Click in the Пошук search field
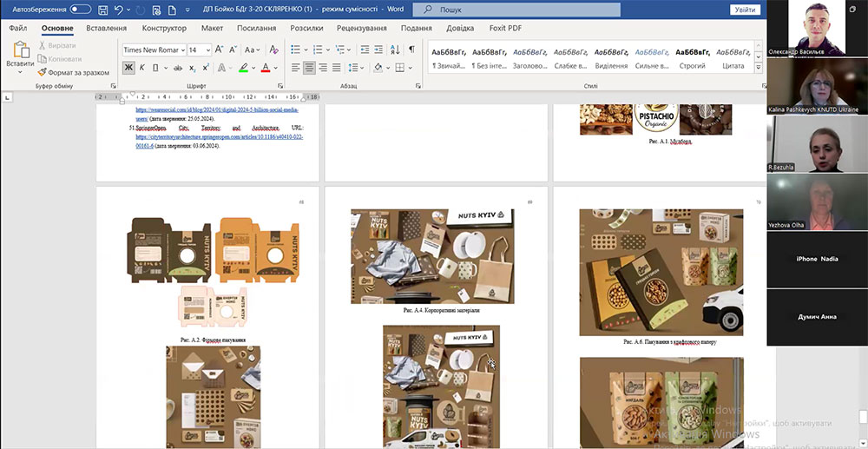This screenshot has width=868, height=449. 516,10
